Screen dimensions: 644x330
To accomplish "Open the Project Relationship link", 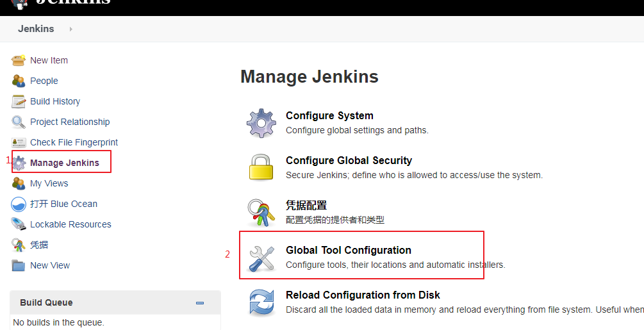I will pyautogui.click(x=70, y=122).
